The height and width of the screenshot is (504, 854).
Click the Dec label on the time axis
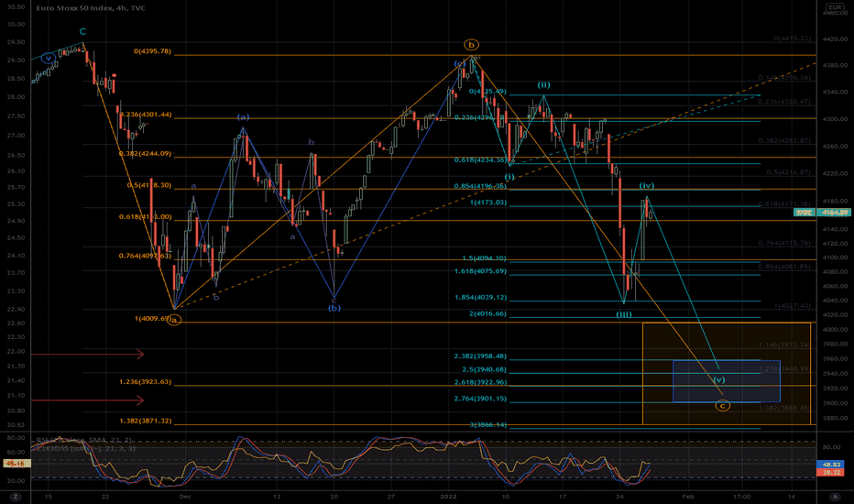click(x=185, y=497)
